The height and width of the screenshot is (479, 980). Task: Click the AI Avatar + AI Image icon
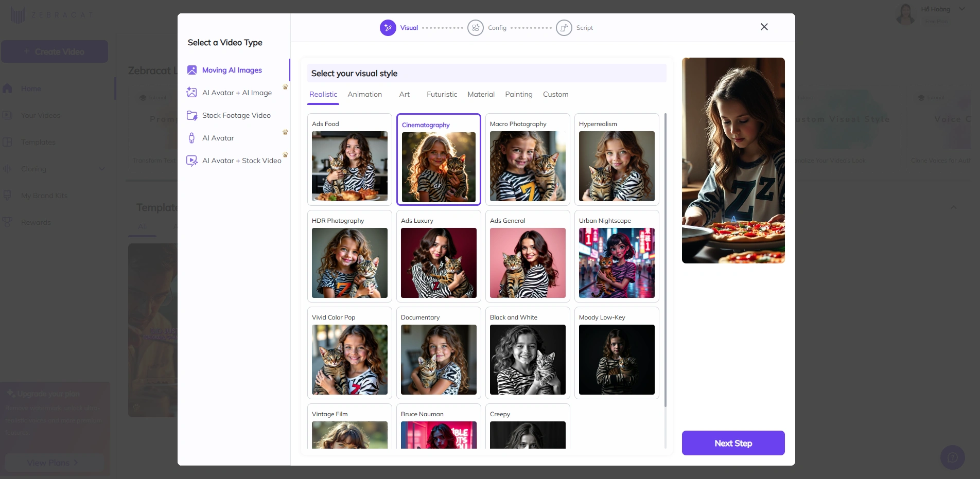click(191, 93)
